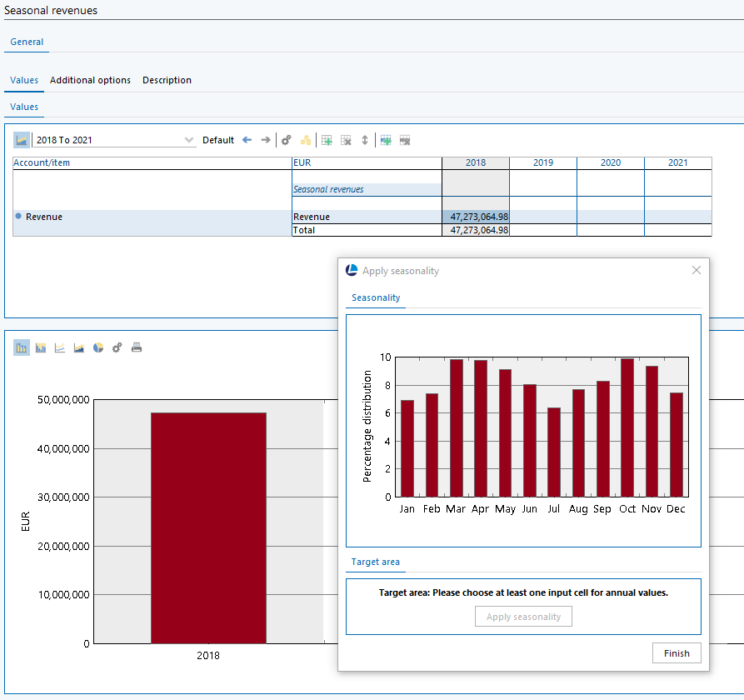Click the blue left arrow in values toolbar
This screenshot has height=700, width=744.
(247, 140)
